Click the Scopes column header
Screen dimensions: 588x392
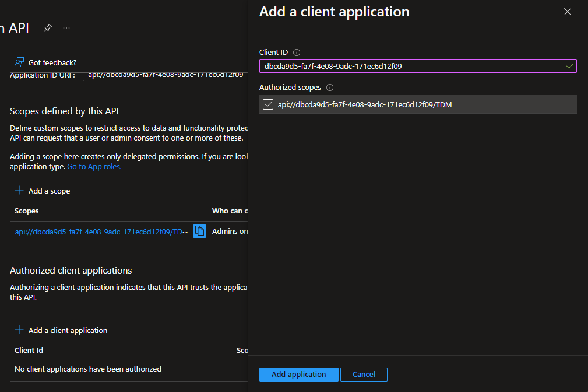[x=27, y=211]
